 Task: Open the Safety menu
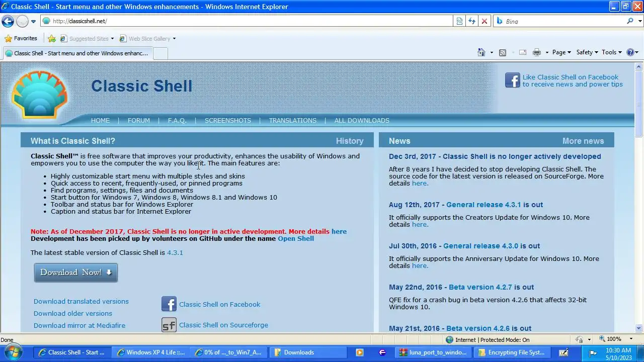click(x=587, y=52)
